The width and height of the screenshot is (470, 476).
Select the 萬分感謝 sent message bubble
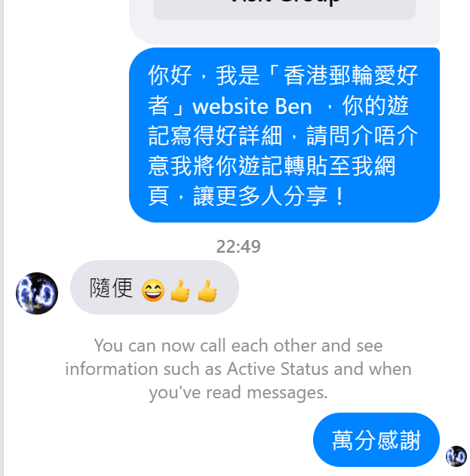(x=376, y=440)
